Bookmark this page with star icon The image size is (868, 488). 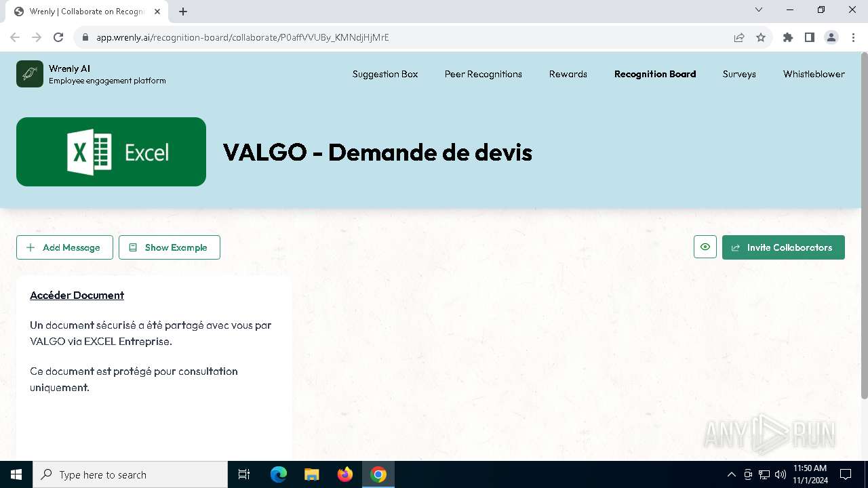[761, 37]
